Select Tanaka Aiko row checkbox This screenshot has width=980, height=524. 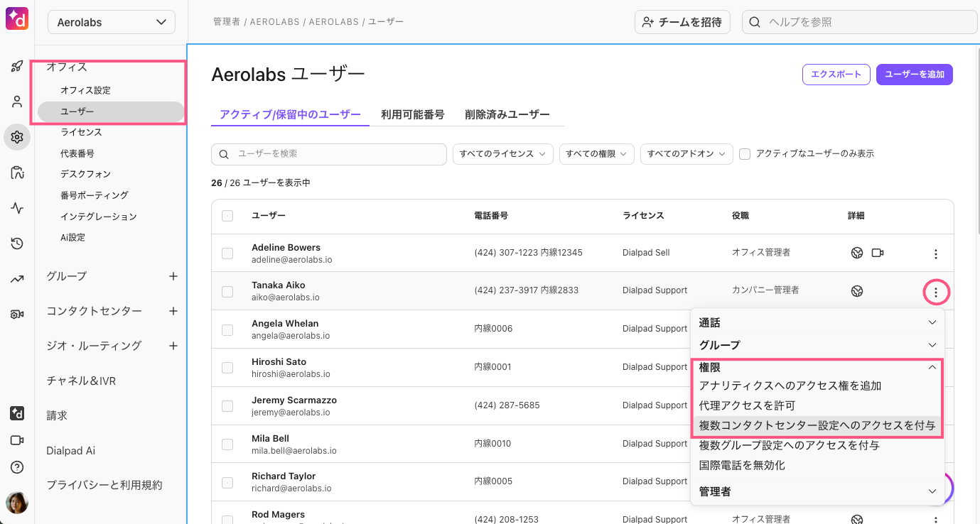point(227,291)
